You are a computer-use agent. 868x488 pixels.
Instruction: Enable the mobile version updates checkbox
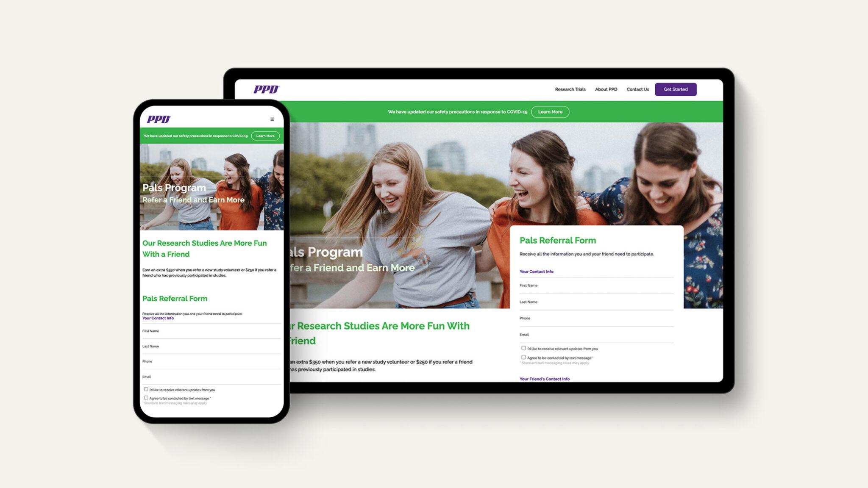[145, 389]
